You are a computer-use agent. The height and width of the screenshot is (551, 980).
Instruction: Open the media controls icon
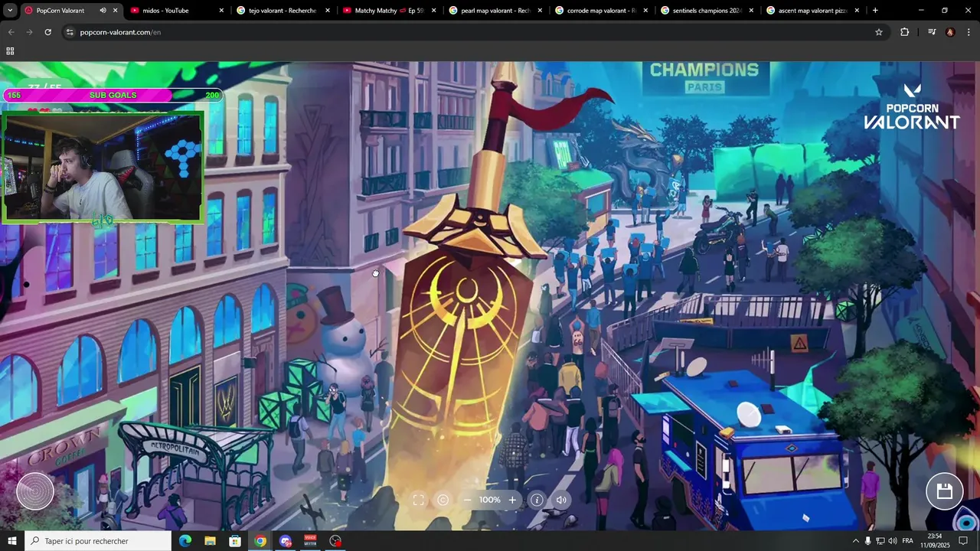(932, 32)
